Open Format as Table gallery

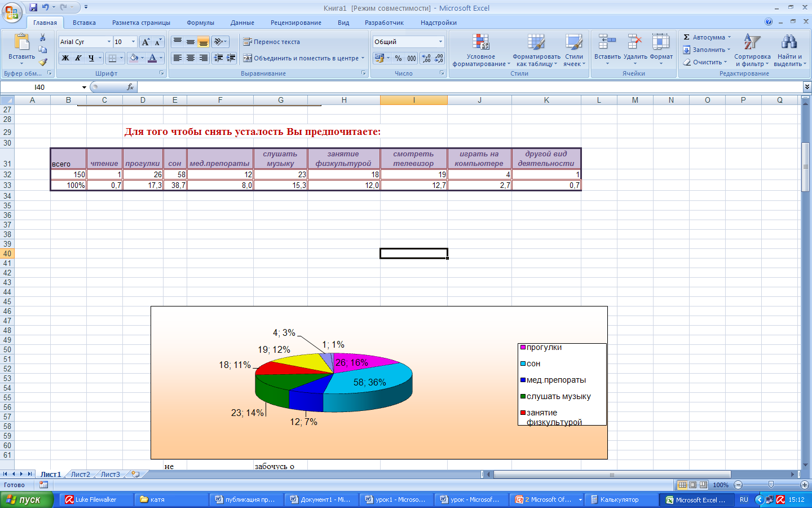click(x=536, y=50)
